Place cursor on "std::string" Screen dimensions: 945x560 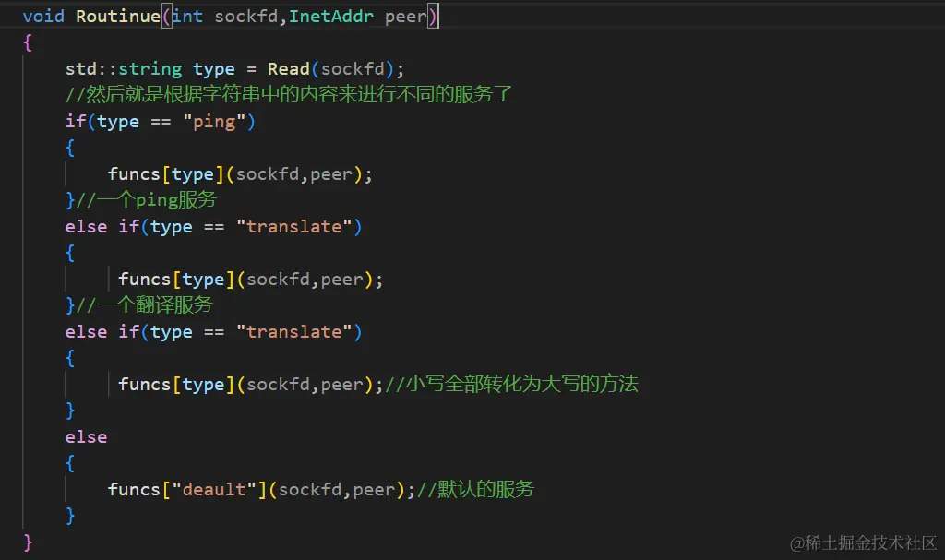124,68
